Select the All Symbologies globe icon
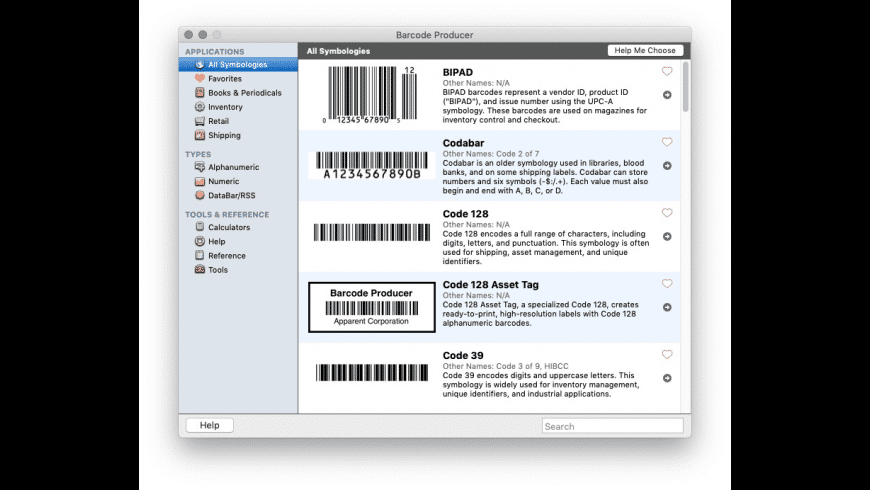Screen dimensions: 870x490 (200, 64)
